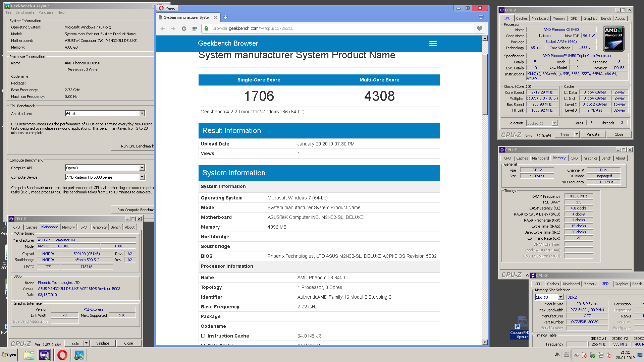
Task: Open the Opera tab menu icon
Action: click(x=481, y=17)
